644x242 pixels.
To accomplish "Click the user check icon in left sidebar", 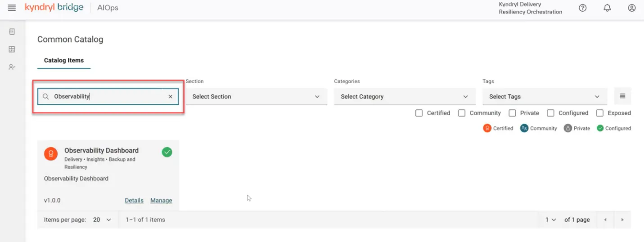I will [x=12, y=67].
